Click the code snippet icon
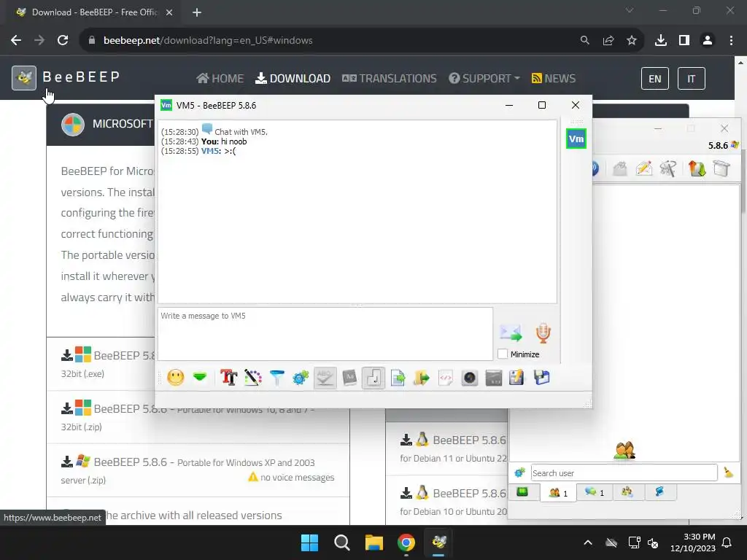This screenshot has width=747, height=560. (446, 378)
